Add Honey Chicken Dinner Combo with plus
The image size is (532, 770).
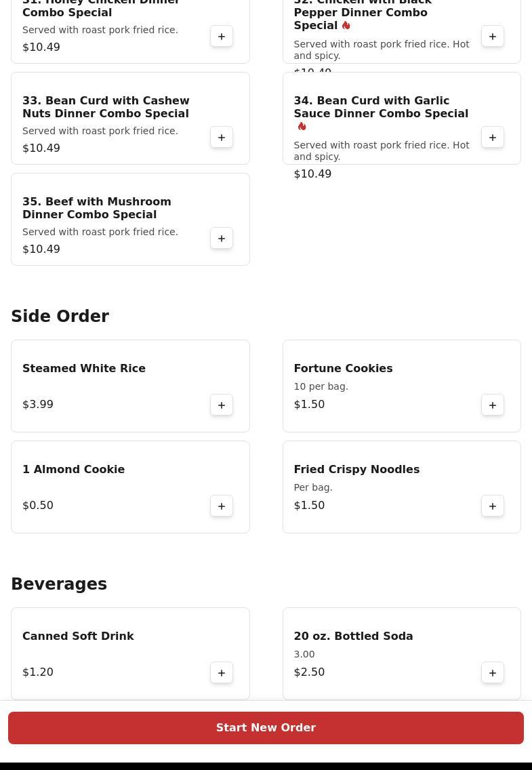(222, 37)
